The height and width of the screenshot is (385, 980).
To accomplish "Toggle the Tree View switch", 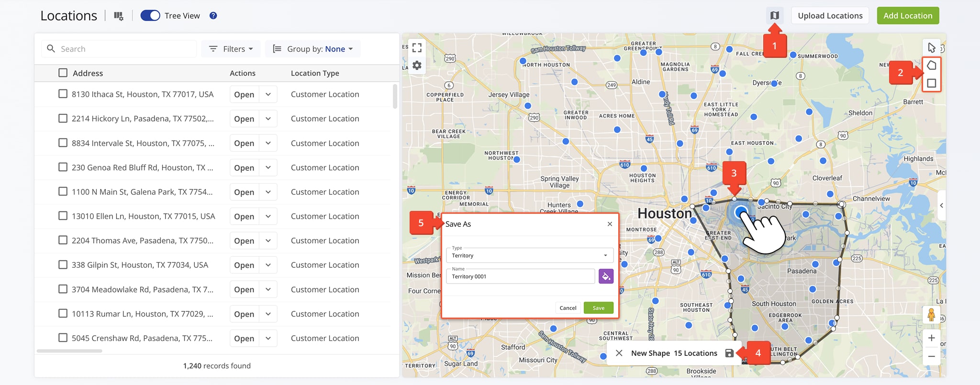I will [150, 16].
